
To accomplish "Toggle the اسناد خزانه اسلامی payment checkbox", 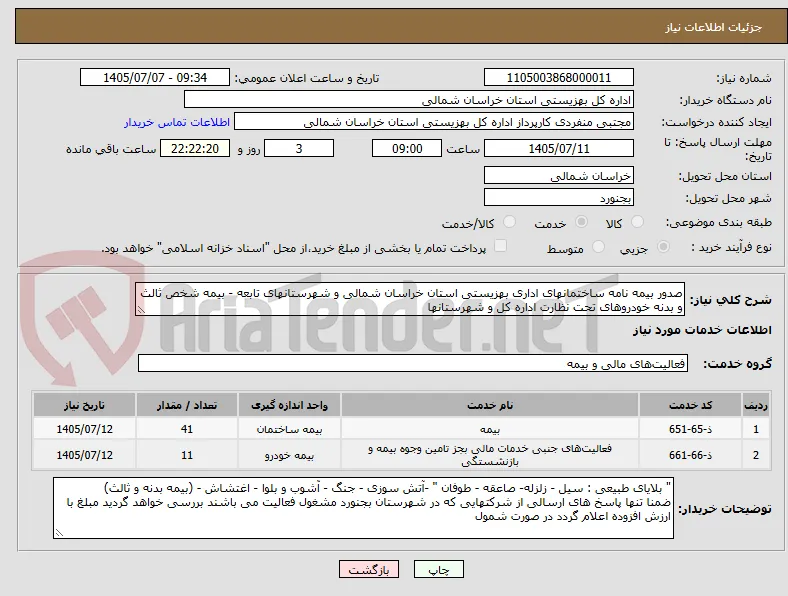I will tap(501, 246).
